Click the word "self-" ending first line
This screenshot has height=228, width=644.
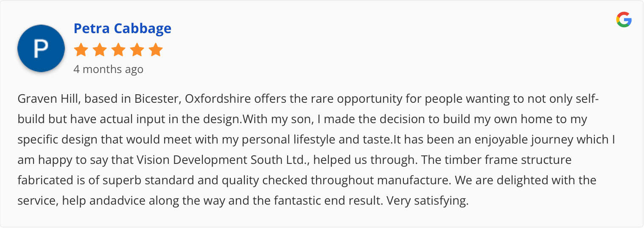pyautogui.click(x=584, y=99)
